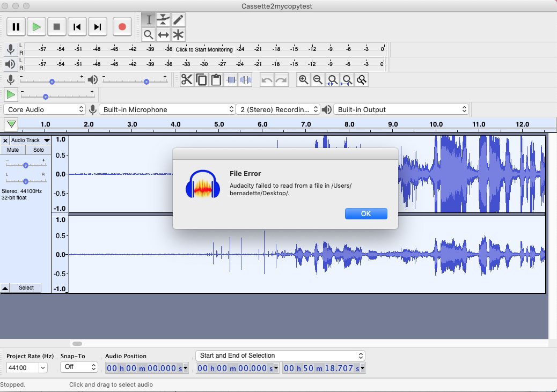Click the selection end time 50 m 18.707 s
557x392 pixels.
pos(324,368)
